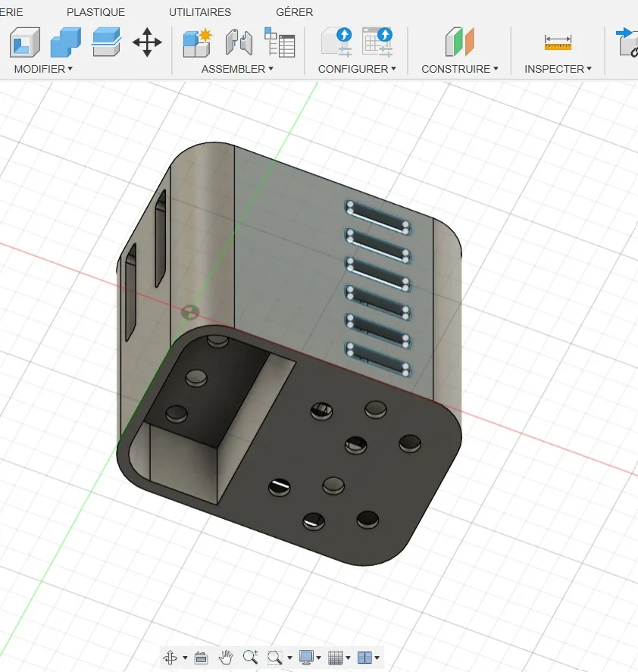
Task: Switch to the PLASTIQUE tab
Action: (95, 12)
